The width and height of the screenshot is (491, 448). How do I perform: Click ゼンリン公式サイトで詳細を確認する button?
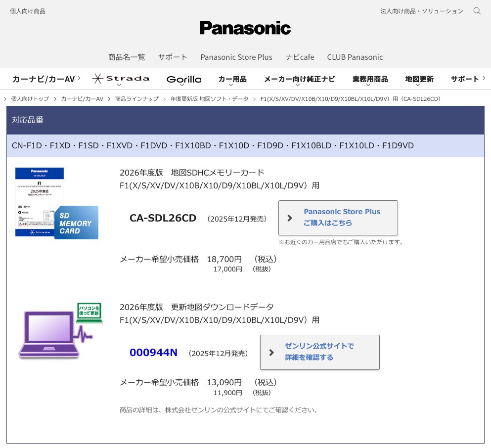[x=320, y=353]
